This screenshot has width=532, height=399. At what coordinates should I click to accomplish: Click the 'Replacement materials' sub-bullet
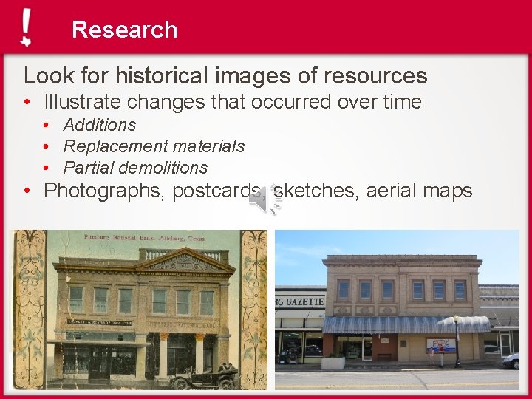tap(154, 146)
